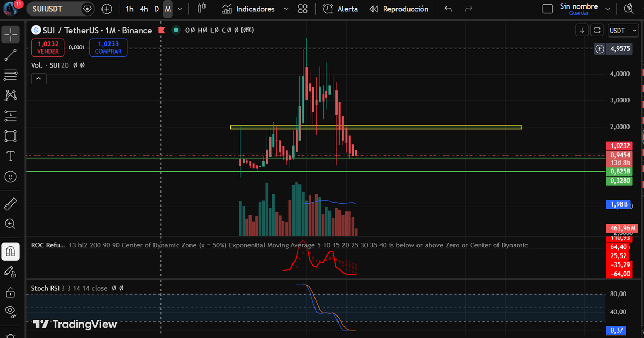Toggle chart fullscreen square icon
Viewport: 644px width, 338px height.
click(x=597, y=31)
